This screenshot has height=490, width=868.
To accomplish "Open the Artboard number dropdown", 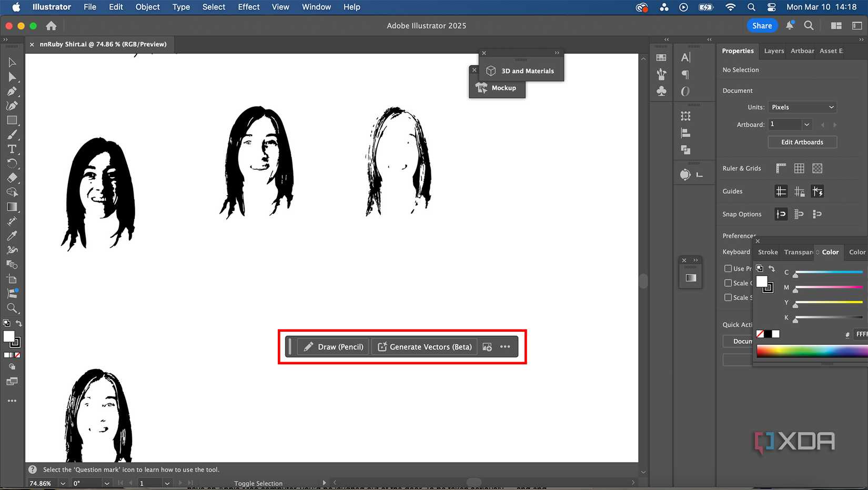I will (x=806, y=125).
